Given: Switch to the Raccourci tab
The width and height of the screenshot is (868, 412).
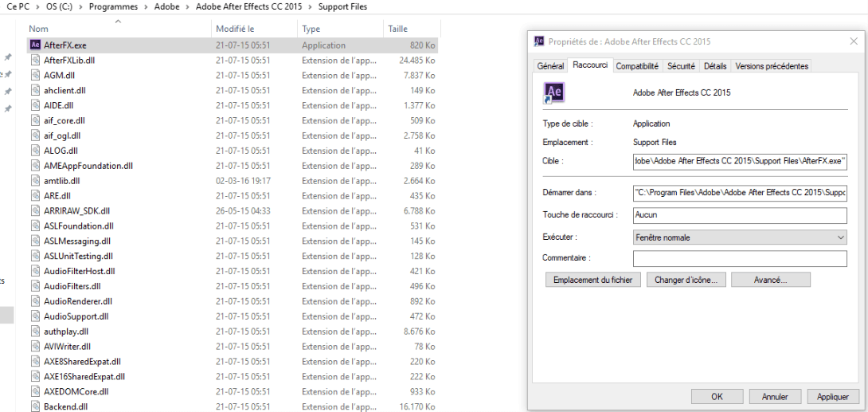Looking at the screenshot, I should (x=590, y=65).
